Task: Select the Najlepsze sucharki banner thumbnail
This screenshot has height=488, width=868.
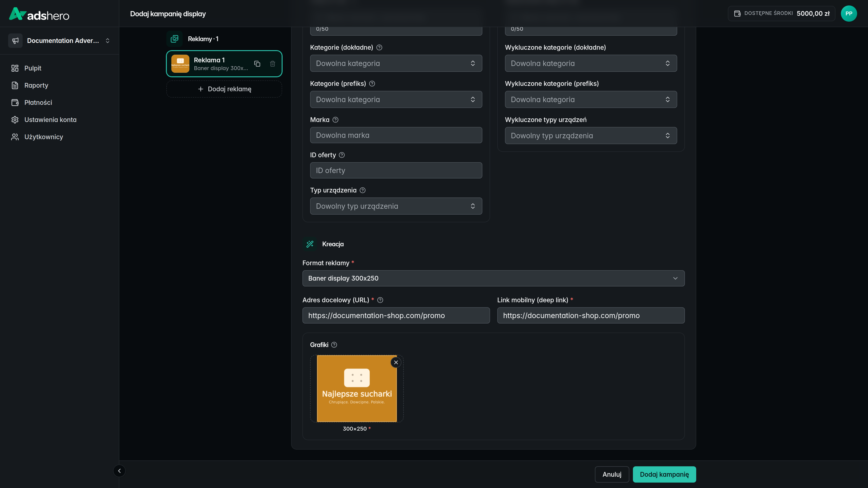Action: click(357, 388)
